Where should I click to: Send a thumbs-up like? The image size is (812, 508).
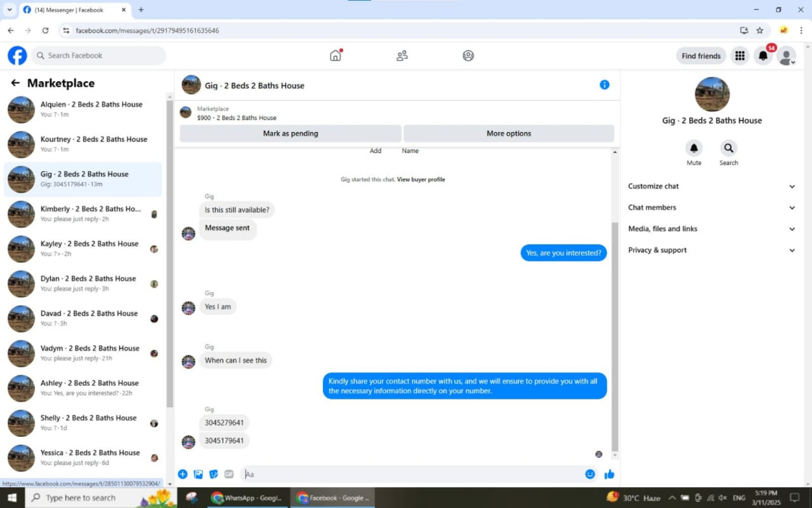point(610,474)
